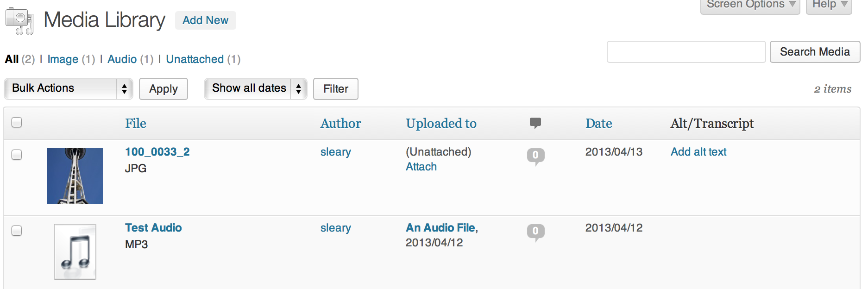
Task: Open comment count bubble for Test Audio
Action: [x=535, y=232]
